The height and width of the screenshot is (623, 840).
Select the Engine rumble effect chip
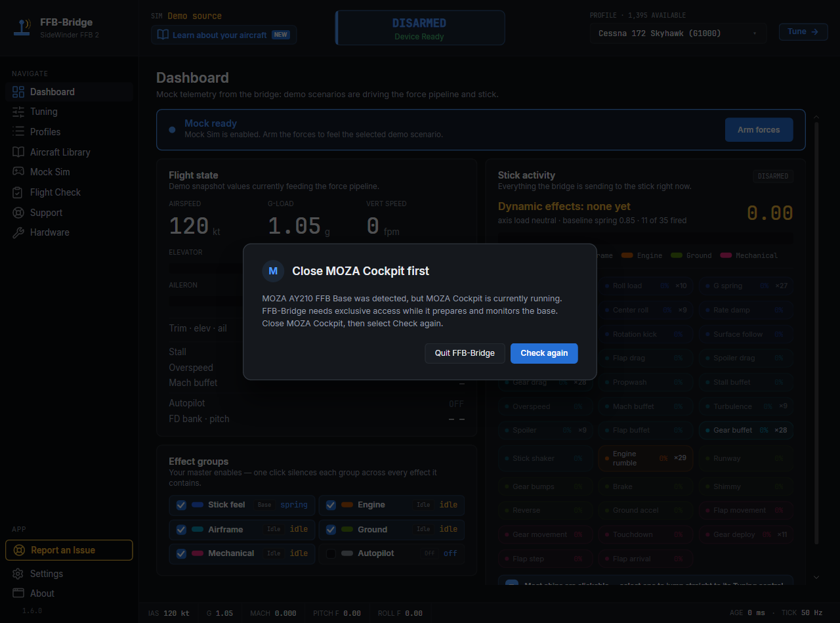coord(646,458)
